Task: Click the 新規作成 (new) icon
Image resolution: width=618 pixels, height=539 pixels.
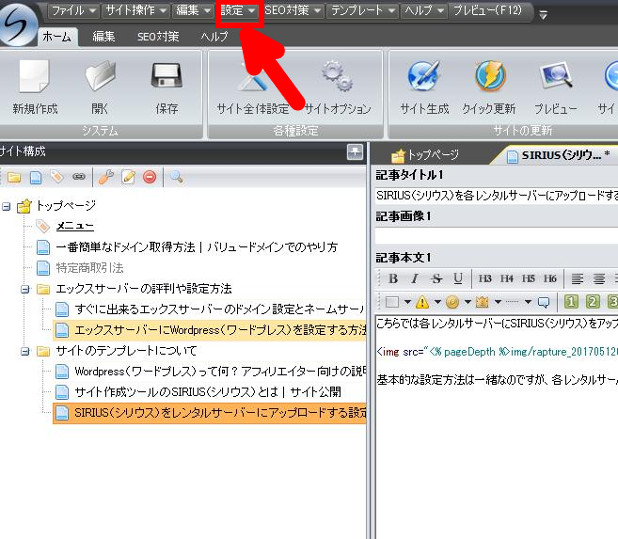Action: (x=35, y=76)
